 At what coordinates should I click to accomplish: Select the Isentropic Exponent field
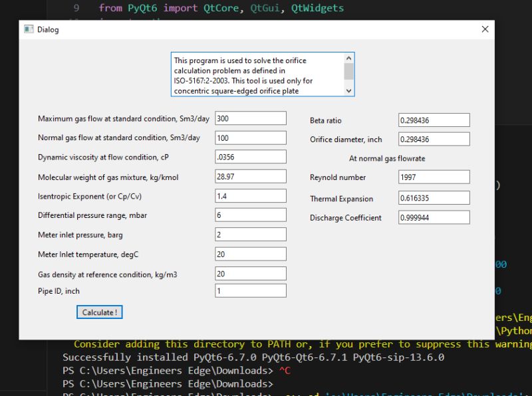pos(250,195)
